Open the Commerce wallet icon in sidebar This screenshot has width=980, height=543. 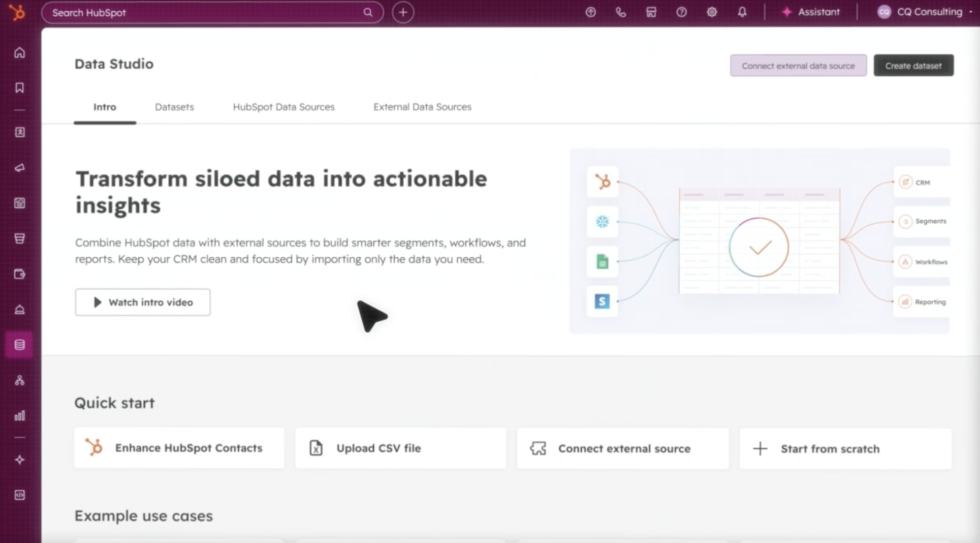(x=19, y=274)
